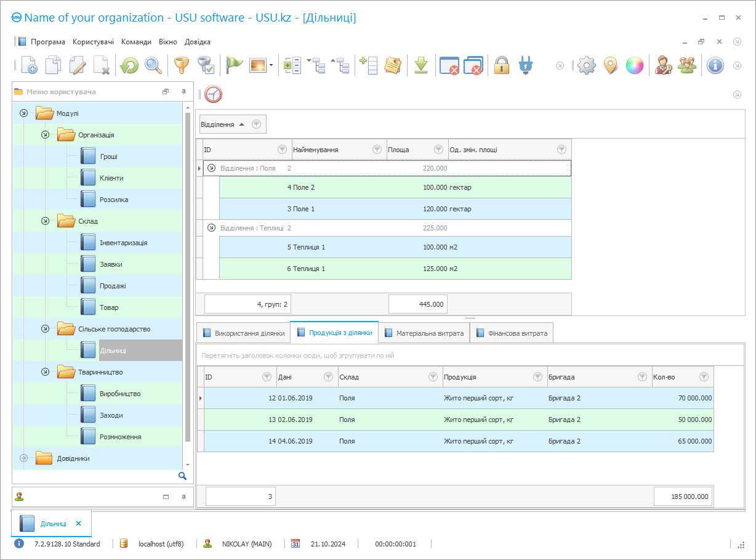Expand the Довідники tree node
Image resolution: width=756 pixels, height=560 pixels.
click(x=23, y=458)
